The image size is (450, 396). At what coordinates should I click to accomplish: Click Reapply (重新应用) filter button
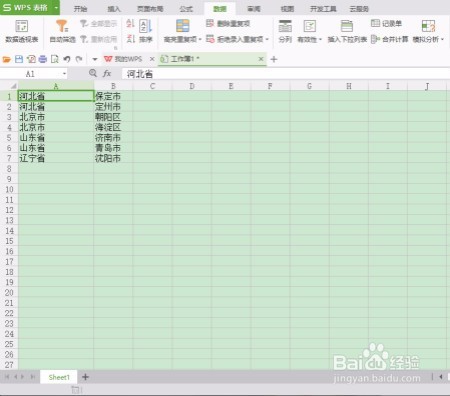tap(99, 39)
